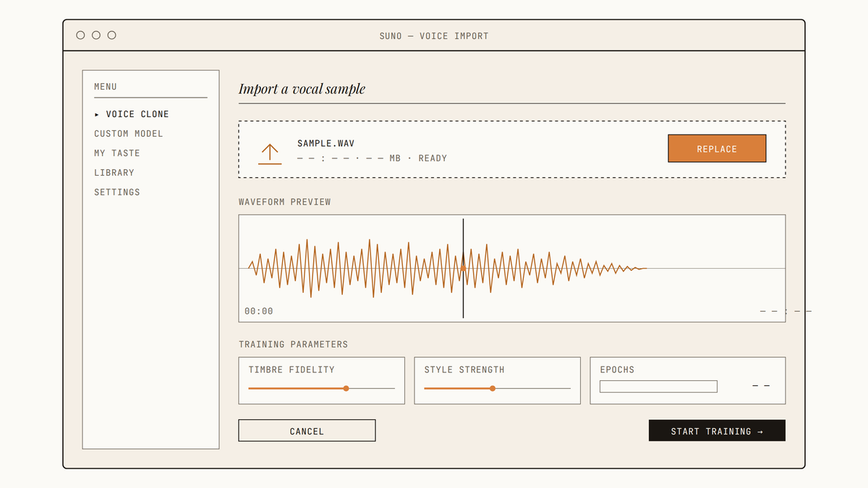The width and height of the screenshot is (868, 488).
Task: Start training with the black button
Action: (x=717, y=431)
